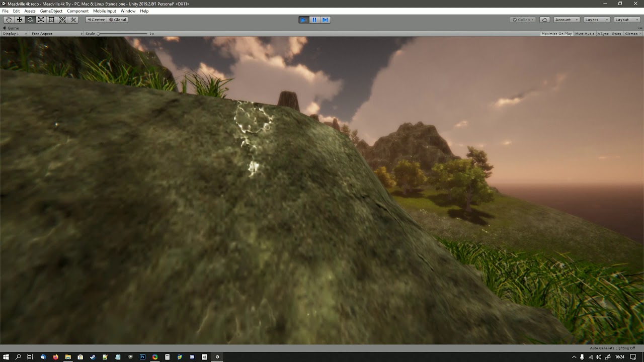Select the custom editor tools icon
Viewport: 644px width, 362px height.
(73, 20)
